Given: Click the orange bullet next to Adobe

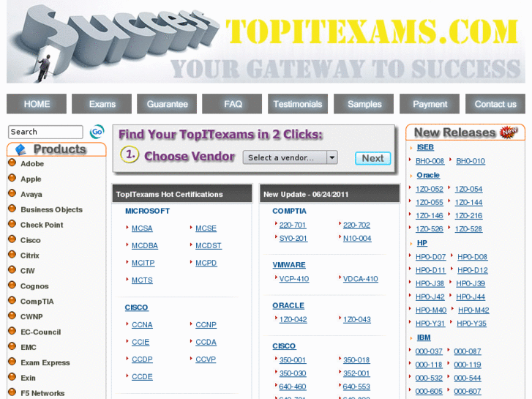Looking at the screenshot, I should (12, 163).
